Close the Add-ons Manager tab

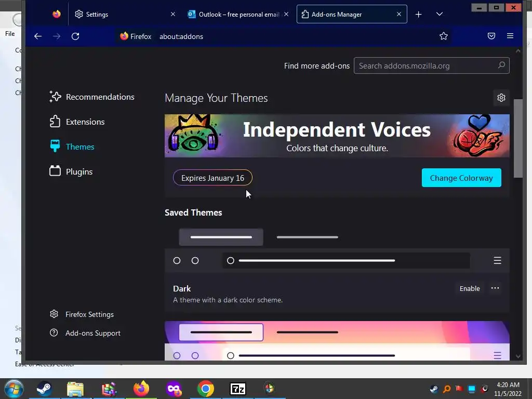[398, 14]
